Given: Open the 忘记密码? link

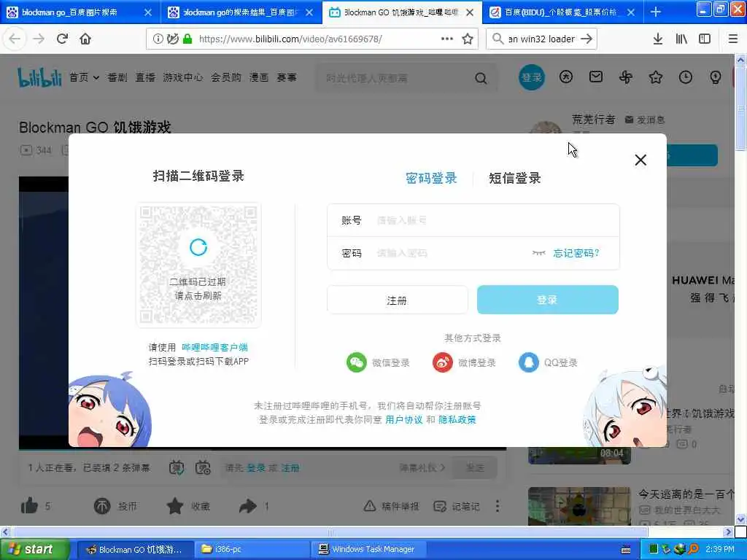Looking at the screenshot, I should point(576,253).
